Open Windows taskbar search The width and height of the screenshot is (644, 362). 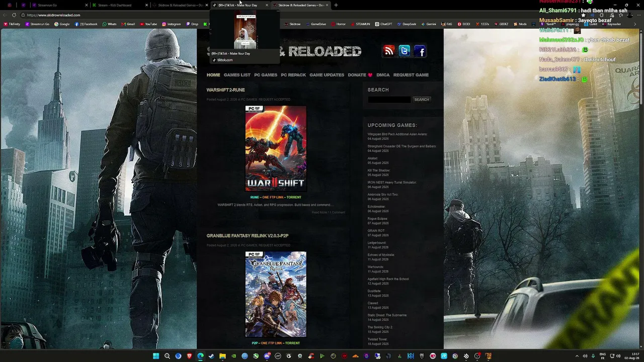tap(167, 356)
